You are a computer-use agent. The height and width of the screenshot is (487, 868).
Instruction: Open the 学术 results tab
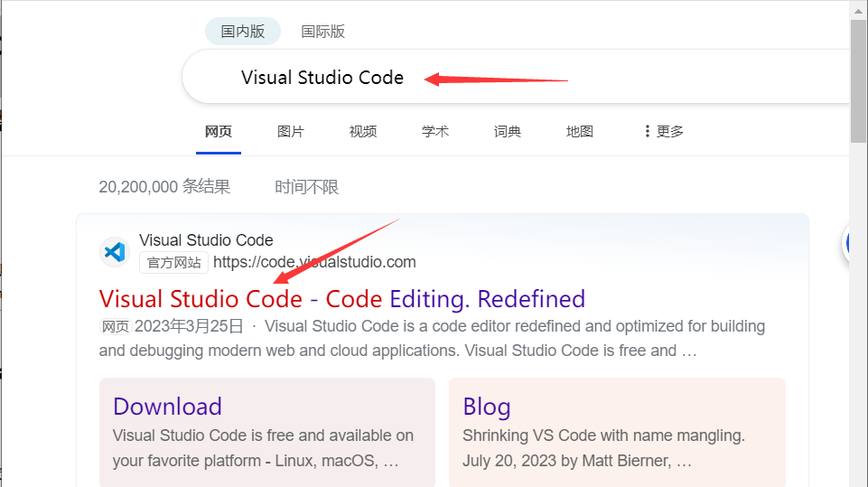pos(435,132)
